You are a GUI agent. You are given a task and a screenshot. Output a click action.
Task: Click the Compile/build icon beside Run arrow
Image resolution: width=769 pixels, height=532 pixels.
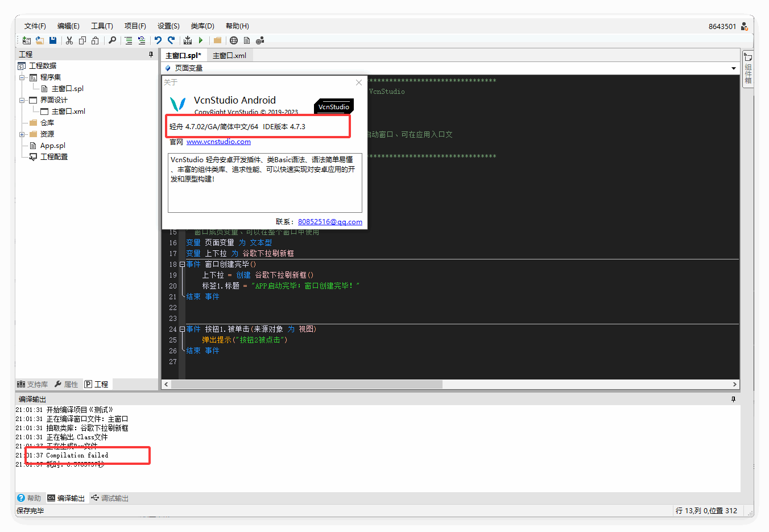point(188,40)
